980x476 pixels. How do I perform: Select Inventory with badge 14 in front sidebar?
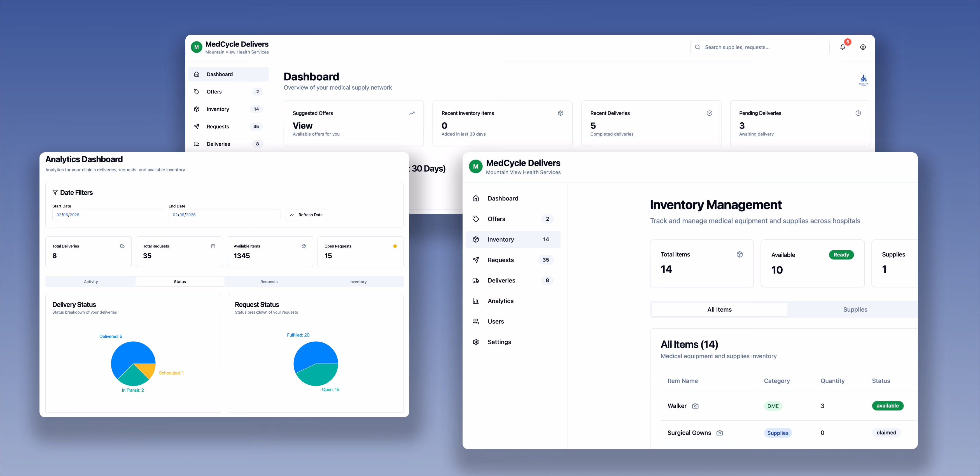512,239
